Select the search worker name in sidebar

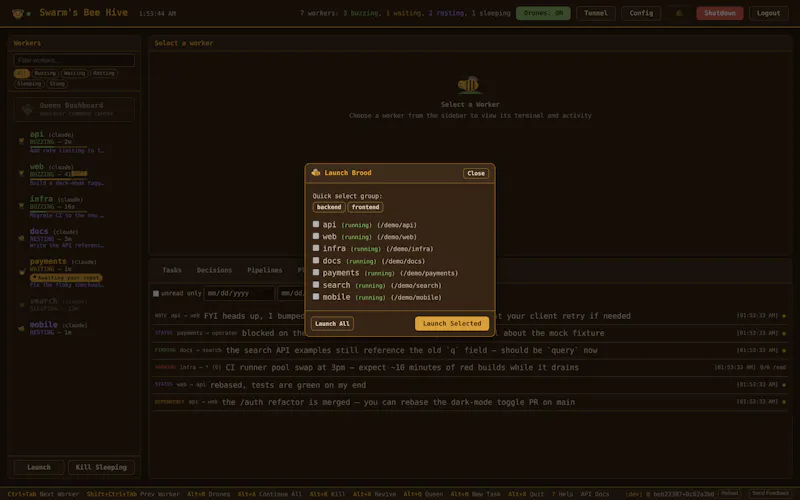tap(43, 301)
